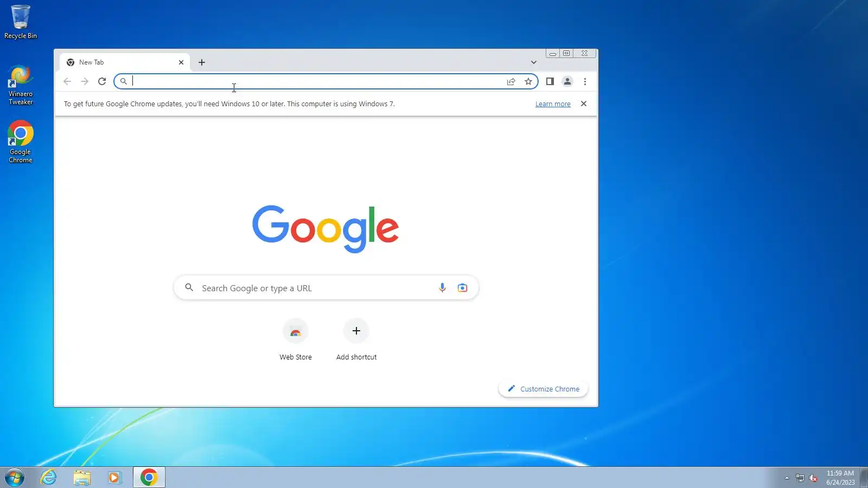Click the Search Google or type a URL box

click(x=326, y=288)
